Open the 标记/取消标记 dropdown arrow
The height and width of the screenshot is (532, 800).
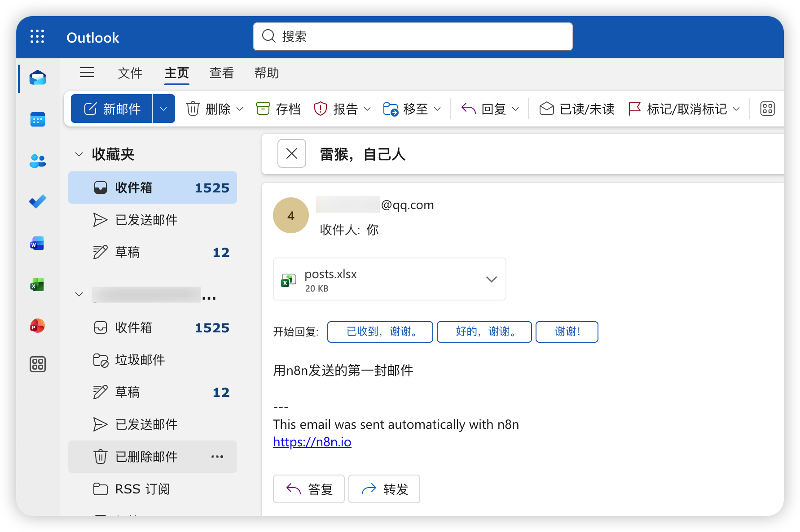pyautogui.click(x=736, y=109)
